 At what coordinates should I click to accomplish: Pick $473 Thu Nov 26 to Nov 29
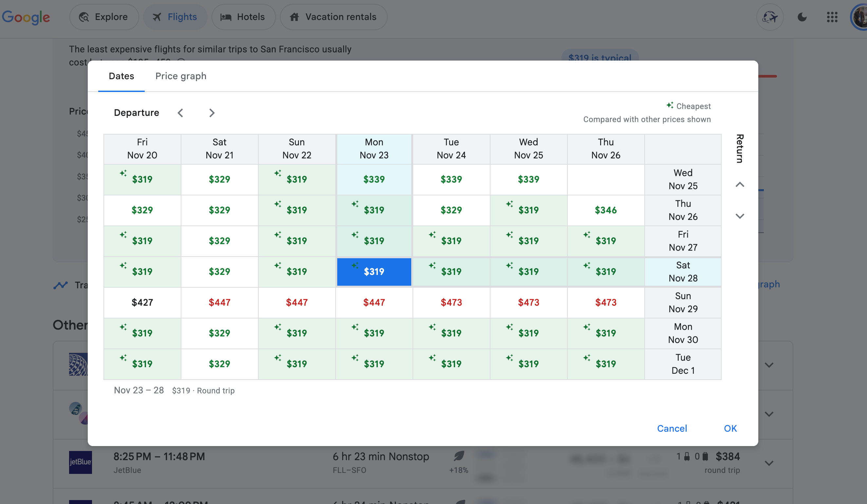point(605,302)
